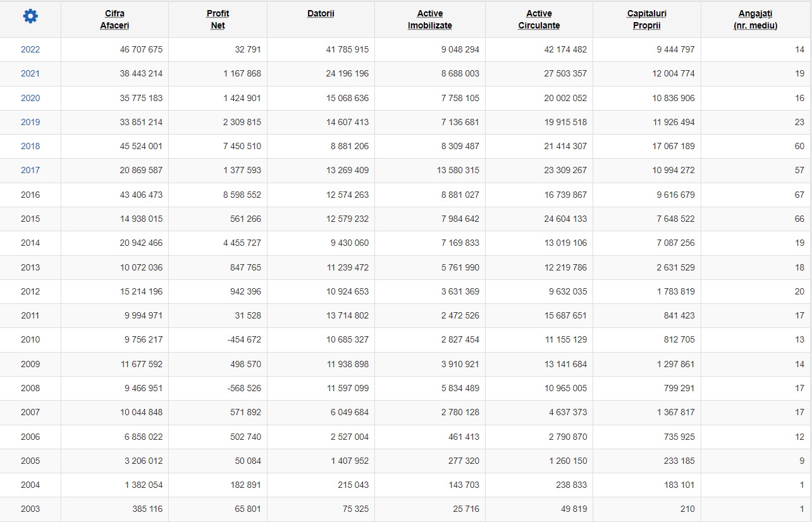Click net profit value 8 598 552

click(242, 195)
